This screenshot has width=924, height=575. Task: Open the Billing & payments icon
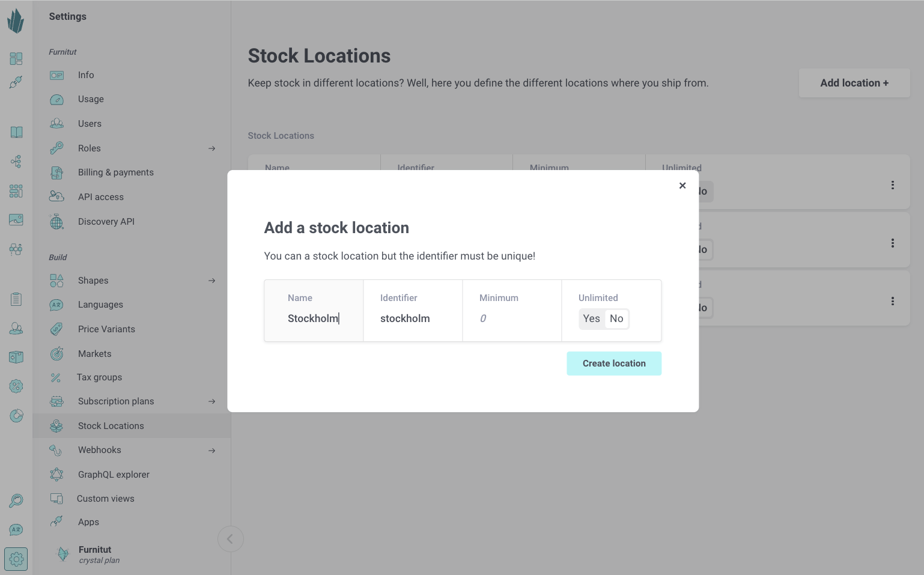coord(56,173)
